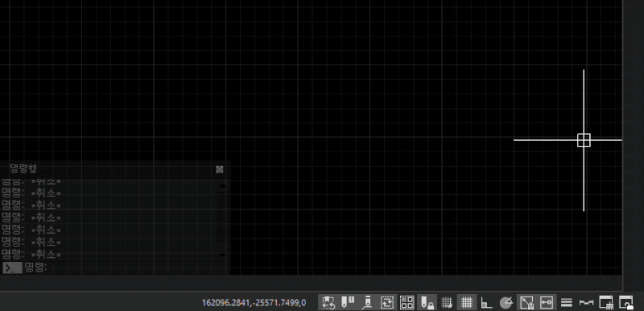Image resolution: width=644 pixels, height=311 pixels.
Task: Click the dashed box sync arrows icon
Action: point(387,303)
